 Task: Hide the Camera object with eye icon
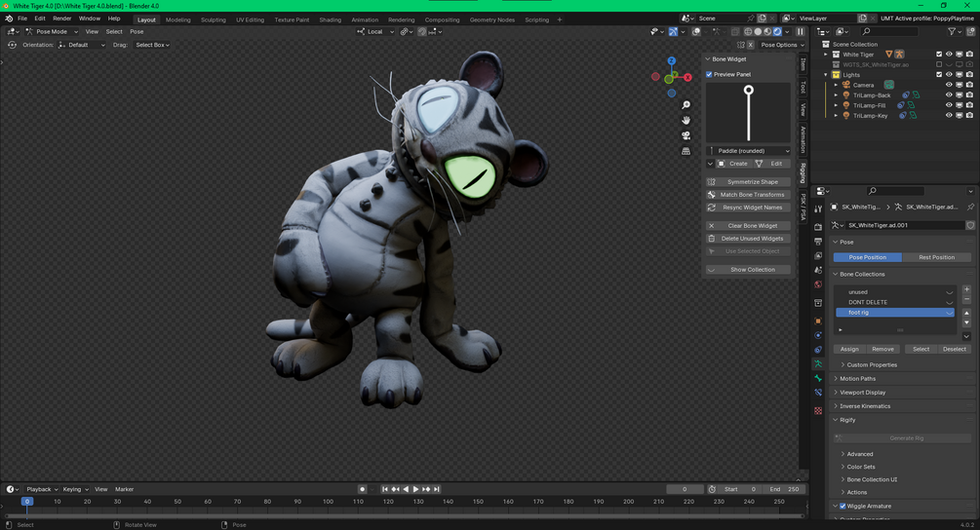949,85
